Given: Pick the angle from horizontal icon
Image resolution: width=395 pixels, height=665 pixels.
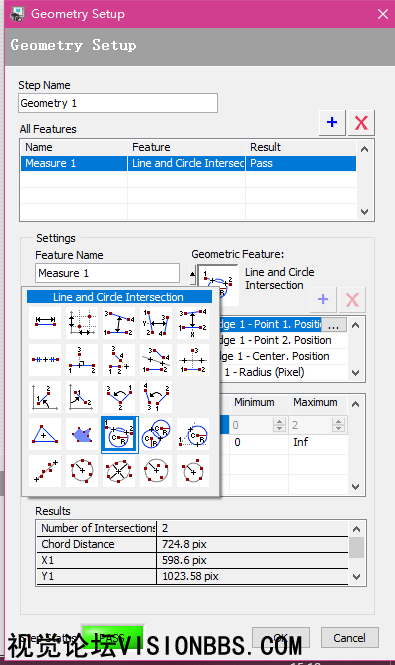Looking at the screenshot, I should click(x=45, y=397).
